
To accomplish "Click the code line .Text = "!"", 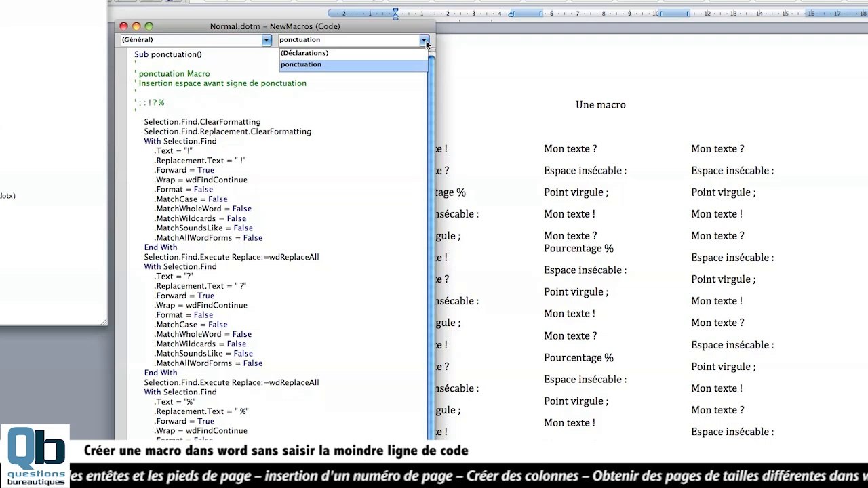I will click(x=173, y=151).
